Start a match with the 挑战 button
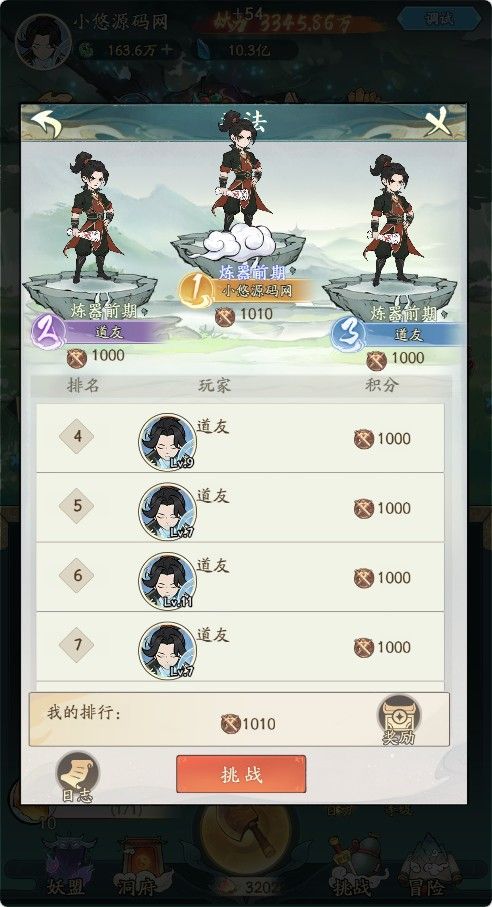 pos(241,774)
